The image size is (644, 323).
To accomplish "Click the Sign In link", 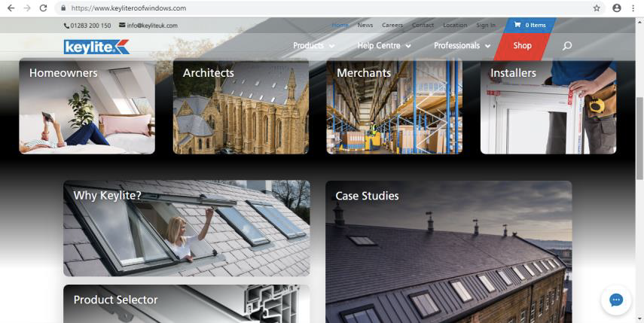I will pos(486,25).
